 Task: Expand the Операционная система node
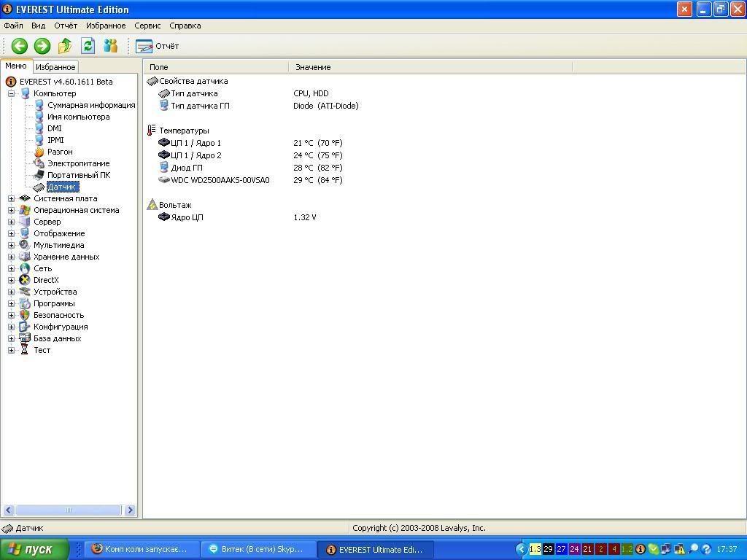click(x=11, y=210)
